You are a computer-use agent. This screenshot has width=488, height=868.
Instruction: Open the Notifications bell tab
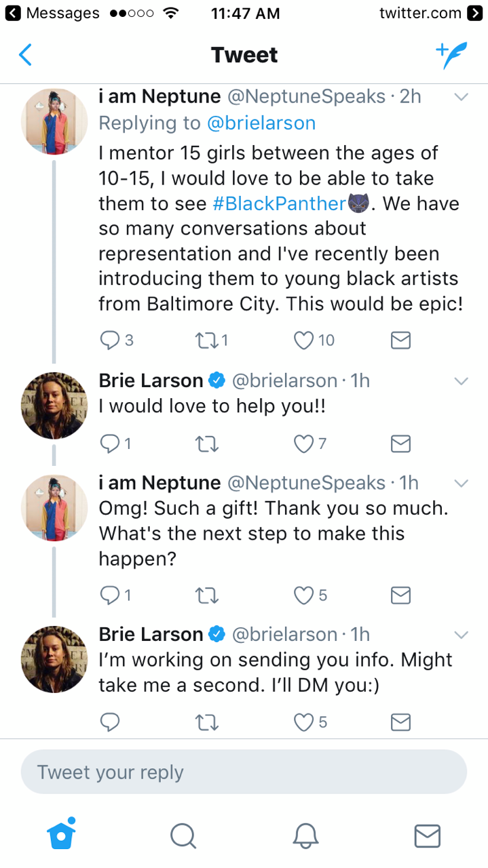305,835
